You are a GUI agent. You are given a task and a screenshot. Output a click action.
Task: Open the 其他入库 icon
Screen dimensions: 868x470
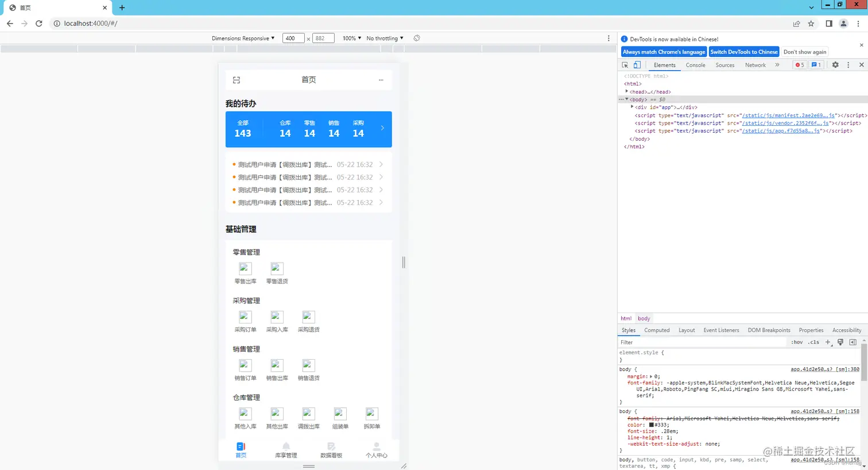pos(245,413)
